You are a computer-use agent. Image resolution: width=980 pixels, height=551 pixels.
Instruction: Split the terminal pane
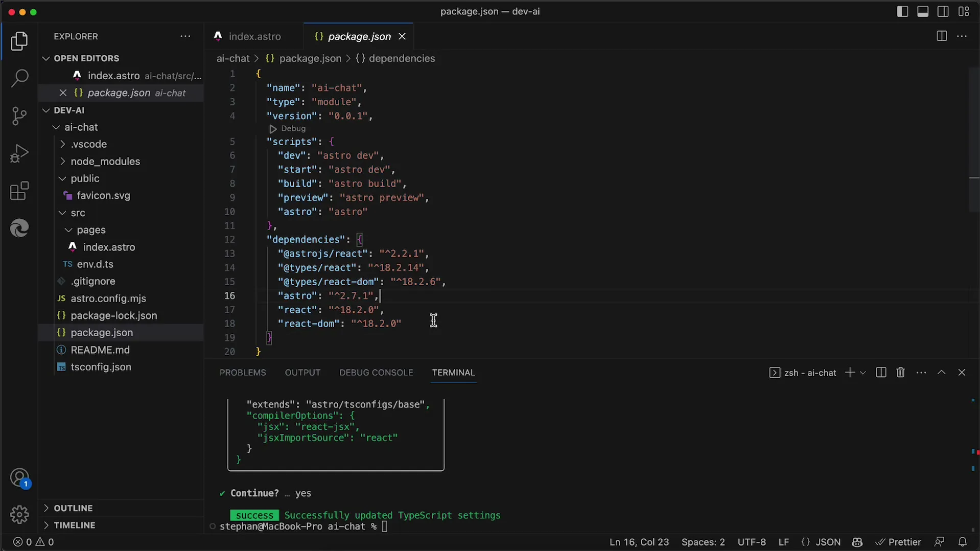click(881, 372)
